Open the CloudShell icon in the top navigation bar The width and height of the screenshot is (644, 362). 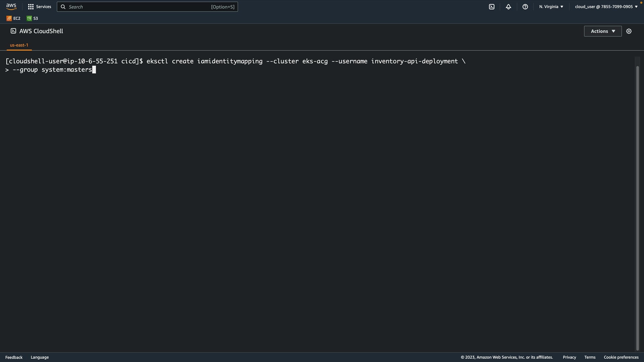tap(492, 7)
